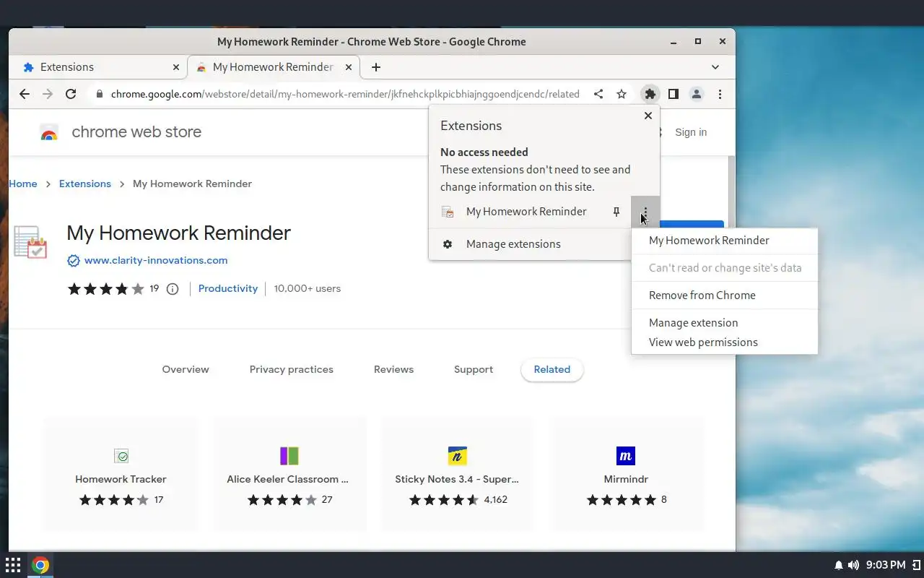
Task: Switch to the Privacy practices tab
Action: pyautogui.click(x=292, y=369)
